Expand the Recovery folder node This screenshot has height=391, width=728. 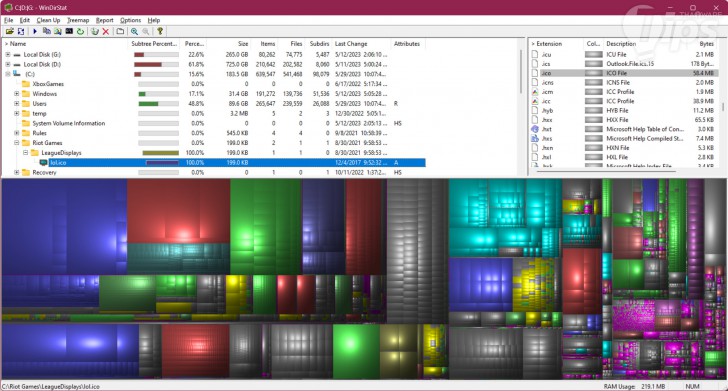coord(17,172)
